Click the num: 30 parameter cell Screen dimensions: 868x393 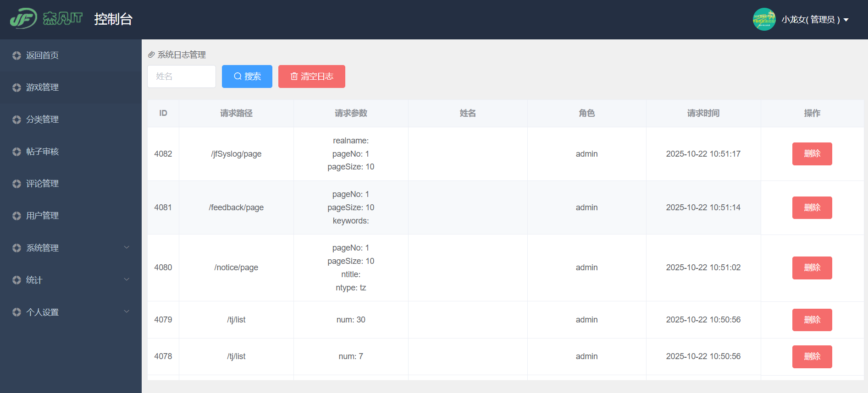tap(351, 320)
